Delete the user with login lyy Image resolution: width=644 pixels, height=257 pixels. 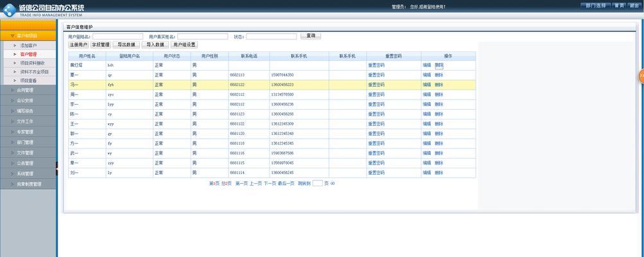pyautogui.click(x=439, y=105)
